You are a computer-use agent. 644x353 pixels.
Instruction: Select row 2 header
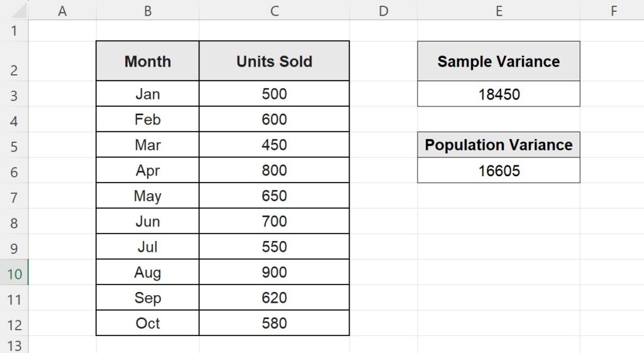click(14, 70)
